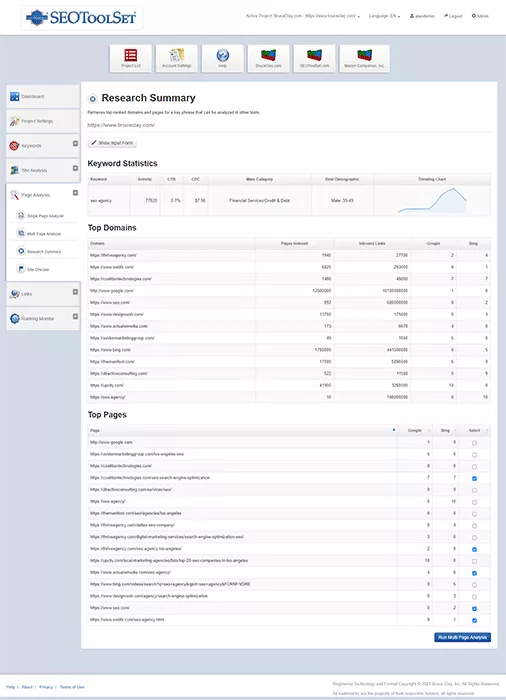
Task: Open Dashboard from sidebar menu
Action: [43, 96]
